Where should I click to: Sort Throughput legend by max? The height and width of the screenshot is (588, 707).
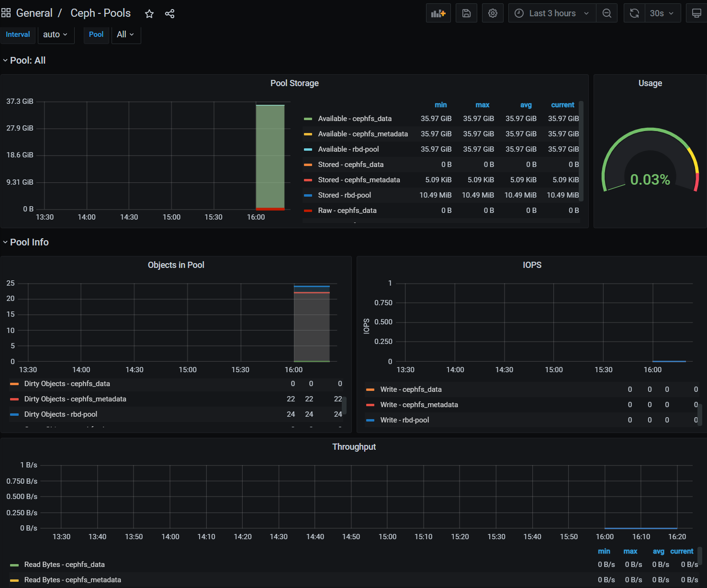630,551
